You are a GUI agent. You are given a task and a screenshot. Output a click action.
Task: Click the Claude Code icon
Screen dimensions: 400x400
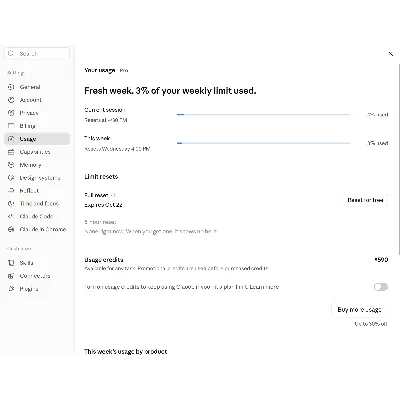[x=11, y=216]
